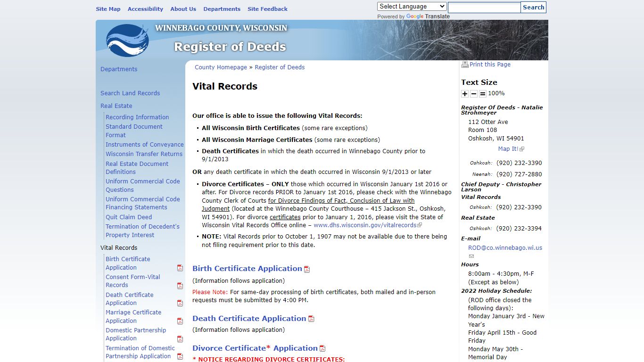This screenshot has width=644, height=362.
Task: Open Quit Claim Deed sidebar link
Action: tap(129, 217)
